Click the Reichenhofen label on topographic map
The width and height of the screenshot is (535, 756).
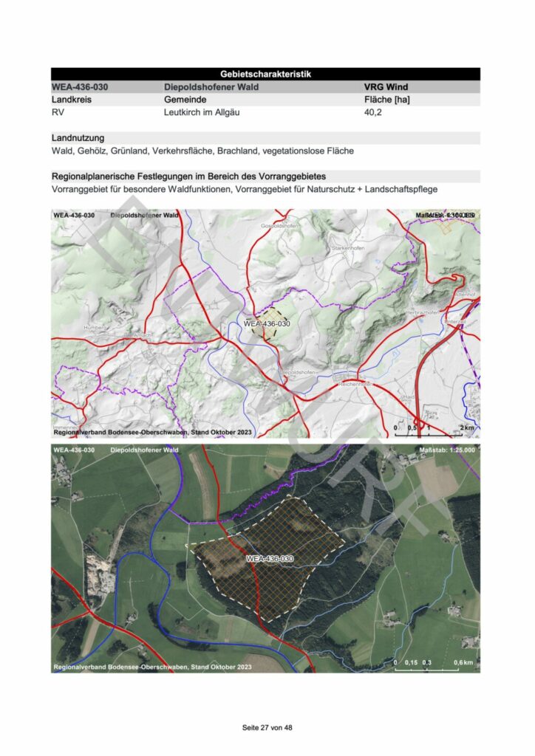click(355, 385)
